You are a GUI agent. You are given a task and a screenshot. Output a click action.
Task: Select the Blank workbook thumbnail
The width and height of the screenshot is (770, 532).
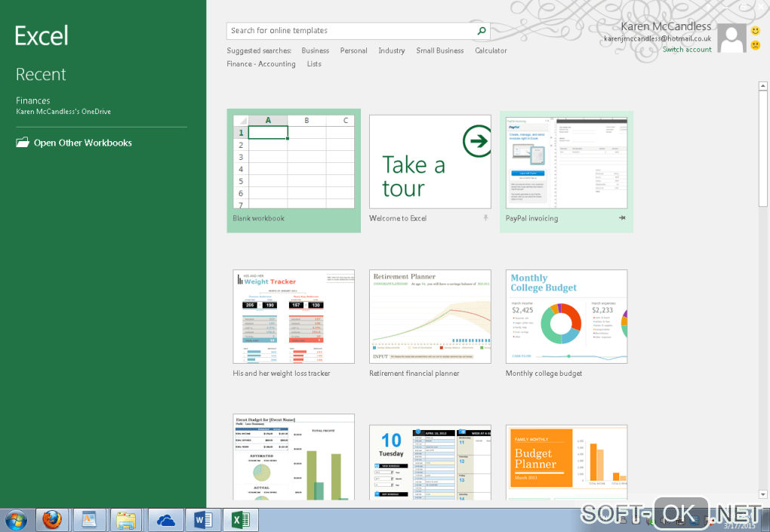[294, 162]
